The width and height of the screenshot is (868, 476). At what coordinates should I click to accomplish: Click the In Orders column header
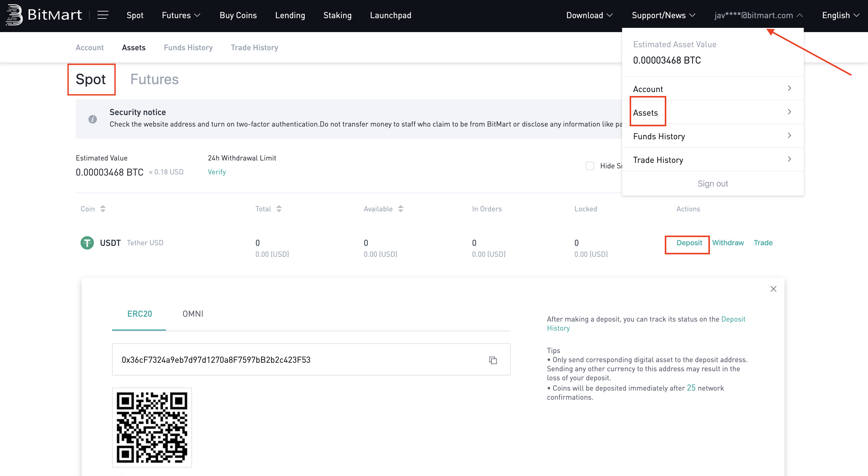pyautogui.click(x=487, y=209)
